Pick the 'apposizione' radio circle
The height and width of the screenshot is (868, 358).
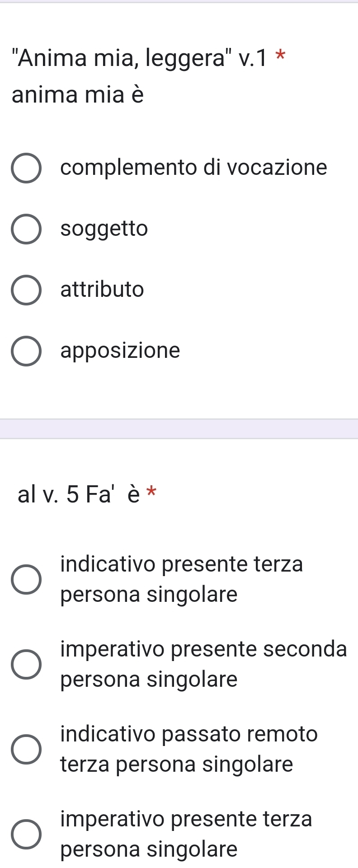[26, 351]
